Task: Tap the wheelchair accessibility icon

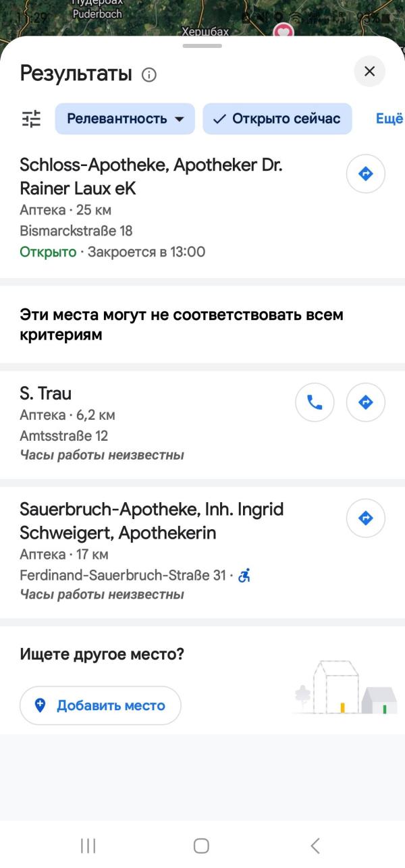Action: [244, 576]
